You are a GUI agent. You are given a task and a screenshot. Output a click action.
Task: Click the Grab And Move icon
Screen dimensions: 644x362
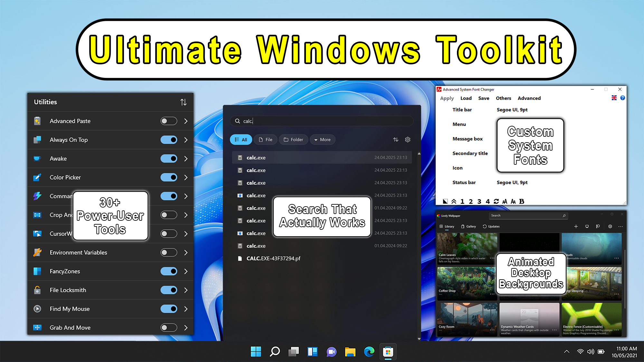click(37, 328)
